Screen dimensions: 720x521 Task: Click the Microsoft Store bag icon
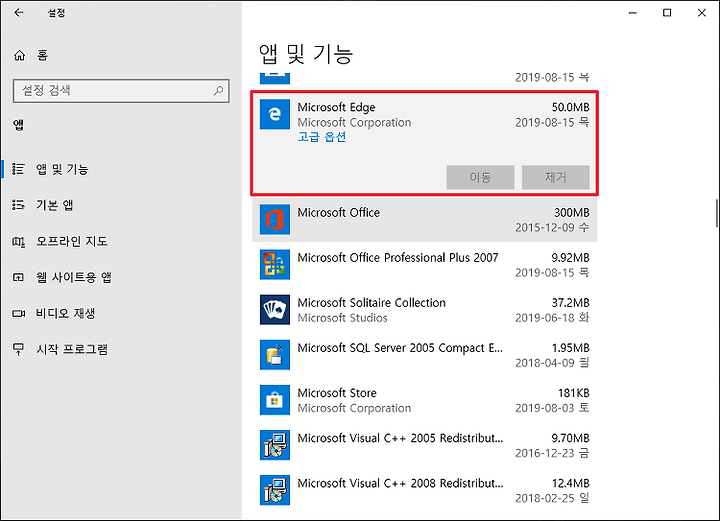click(x=275, y=400)
